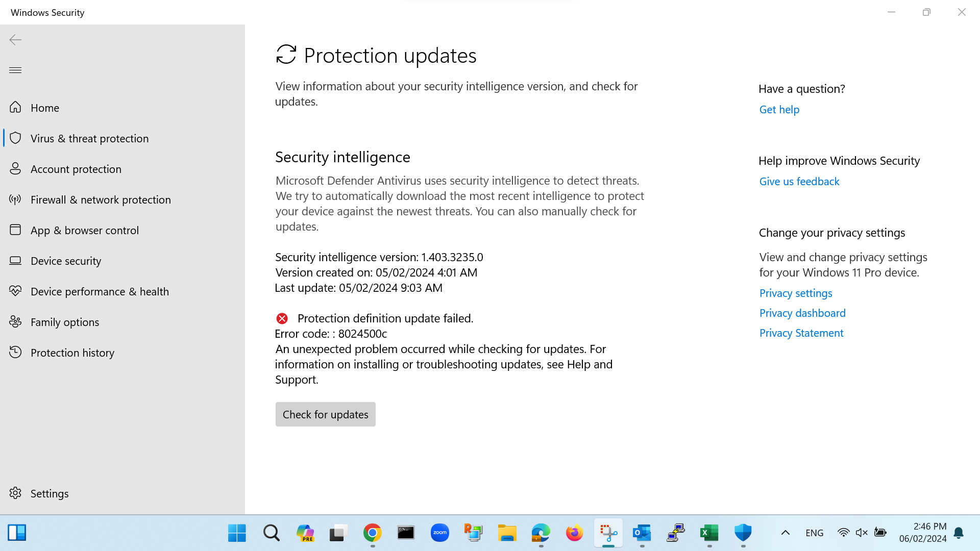Image resolution: width=980 pixels, height=551 pixels.
Task: Click the Protection history clock icon
Action: coord(15,352)
